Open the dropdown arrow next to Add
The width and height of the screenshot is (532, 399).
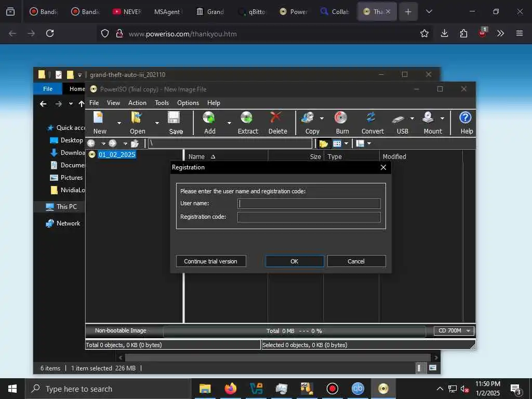(x=229, y=123)
